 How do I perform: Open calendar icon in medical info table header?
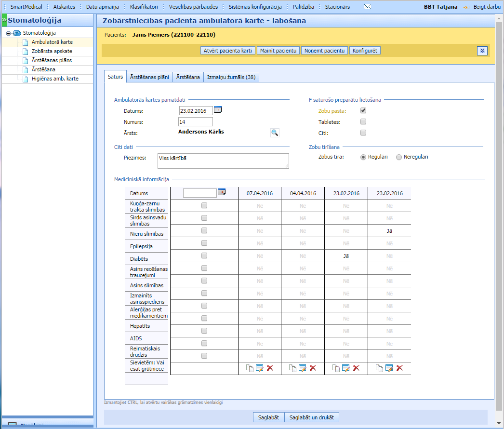click(222, 192)
